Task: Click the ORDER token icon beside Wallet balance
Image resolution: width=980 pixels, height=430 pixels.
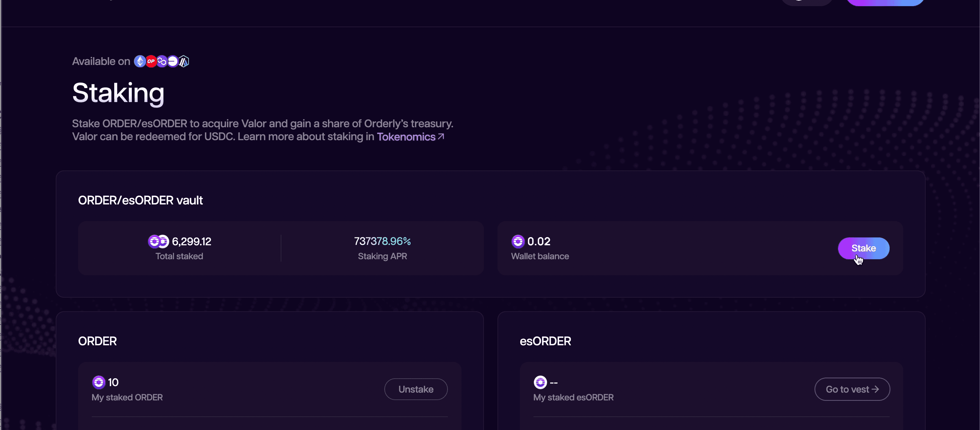Action: pos(518,242)
